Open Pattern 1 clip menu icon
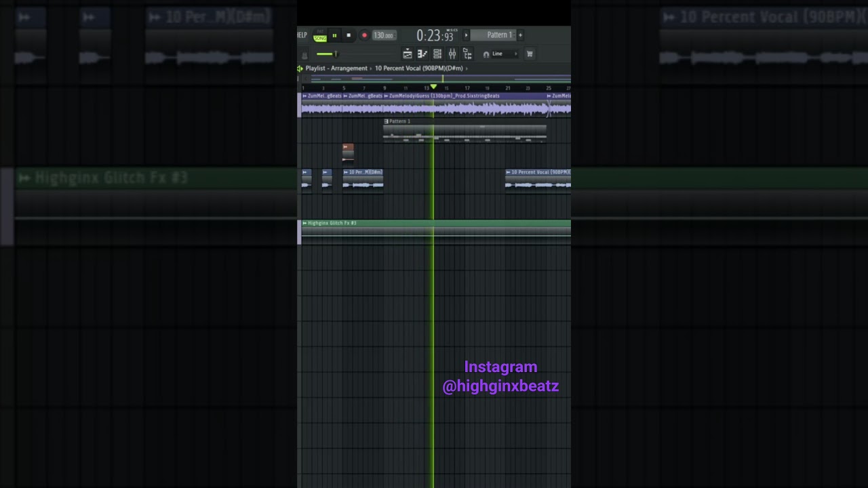This screenshot has width=868, height=488. click(387, 121)
